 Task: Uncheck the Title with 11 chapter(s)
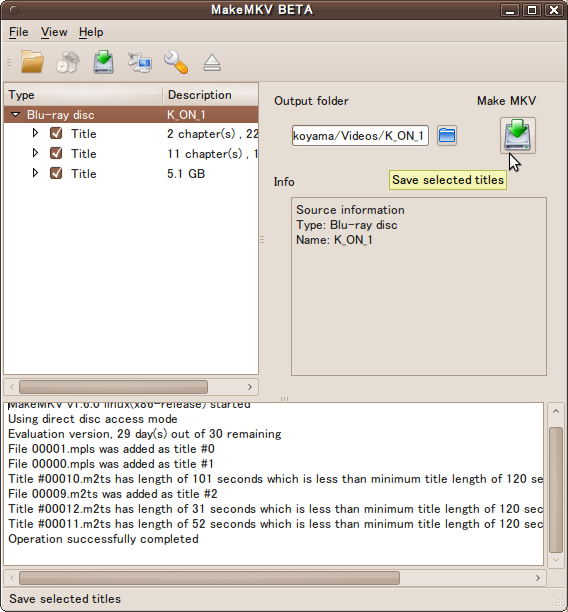click(56, 153)
